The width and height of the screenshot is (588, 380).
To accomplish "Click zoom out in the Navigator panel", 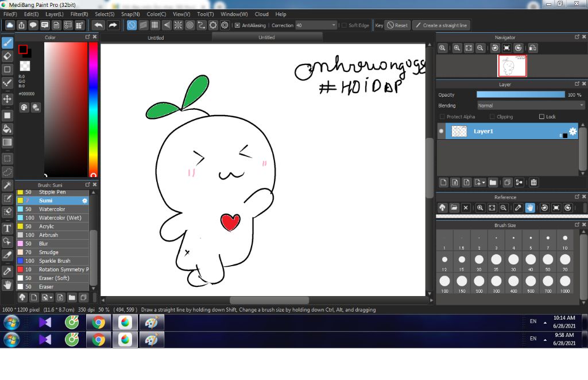I will coord(480,48).
